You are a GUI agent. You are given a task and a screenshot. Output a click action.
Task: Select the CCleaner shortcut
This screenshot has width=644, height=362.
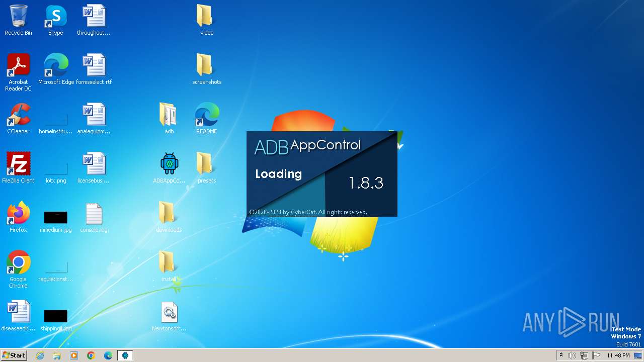[x=18, y=119]
